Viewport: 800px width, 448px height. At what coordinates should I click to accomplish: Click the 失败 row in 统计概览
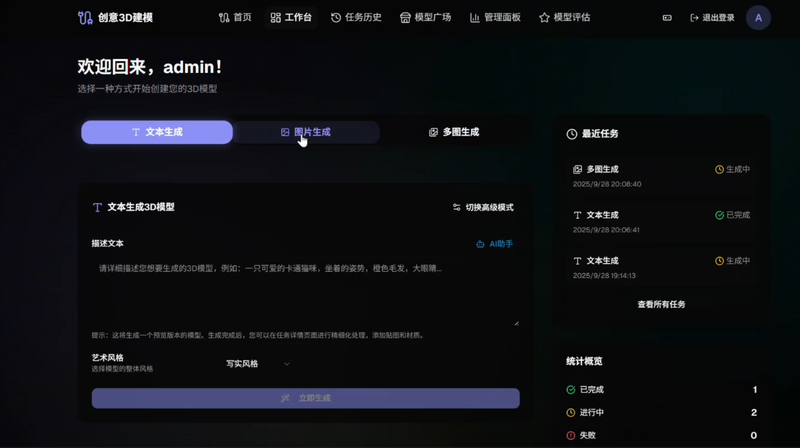[x=661, y=435]
